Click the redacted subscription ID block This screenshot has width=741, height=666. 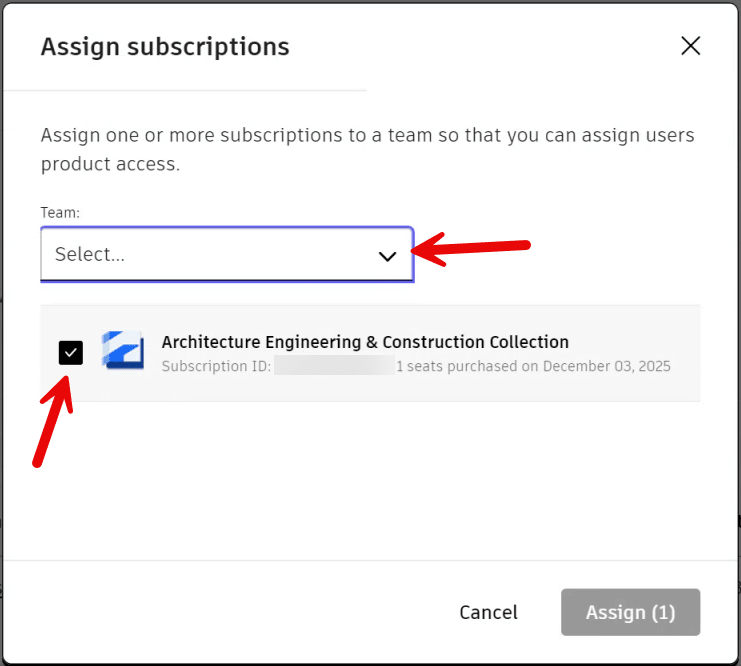[x=334, y=366]
